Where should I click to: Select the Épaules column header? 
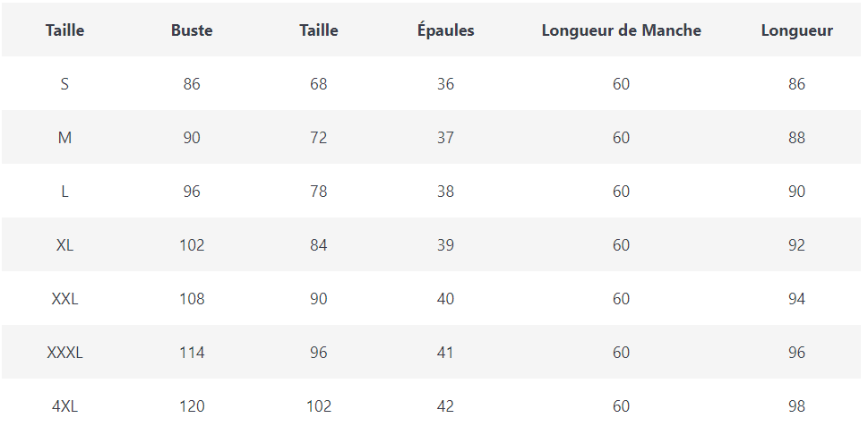(445, 30)
